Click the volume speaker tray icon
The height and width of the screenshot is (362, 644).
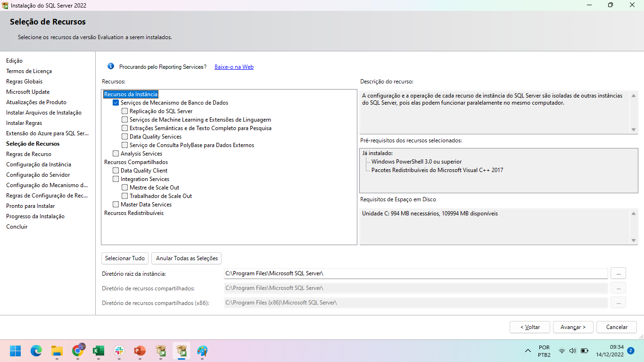[573, 351]
